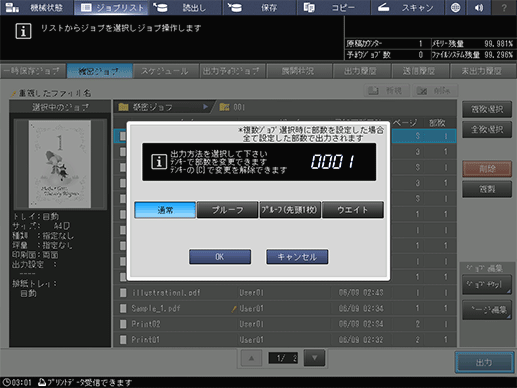Click the 全数選択 select-all button

click(x=487, y=129)
